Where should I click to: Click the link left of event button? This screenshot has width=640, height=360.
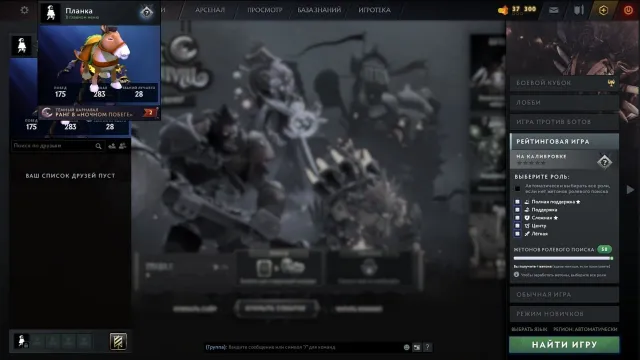195,309
